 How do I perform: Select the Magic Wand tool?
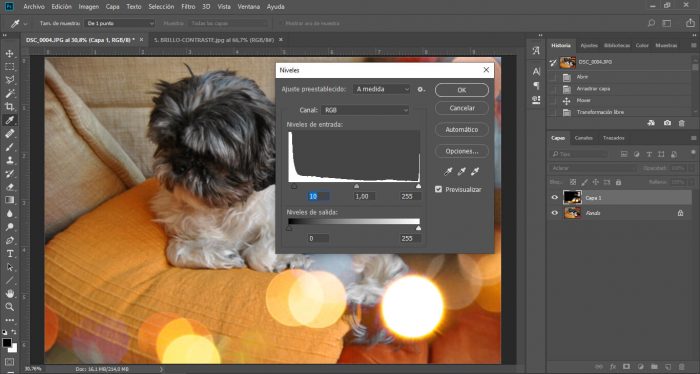pyautogui.click(x=9, y=93)
